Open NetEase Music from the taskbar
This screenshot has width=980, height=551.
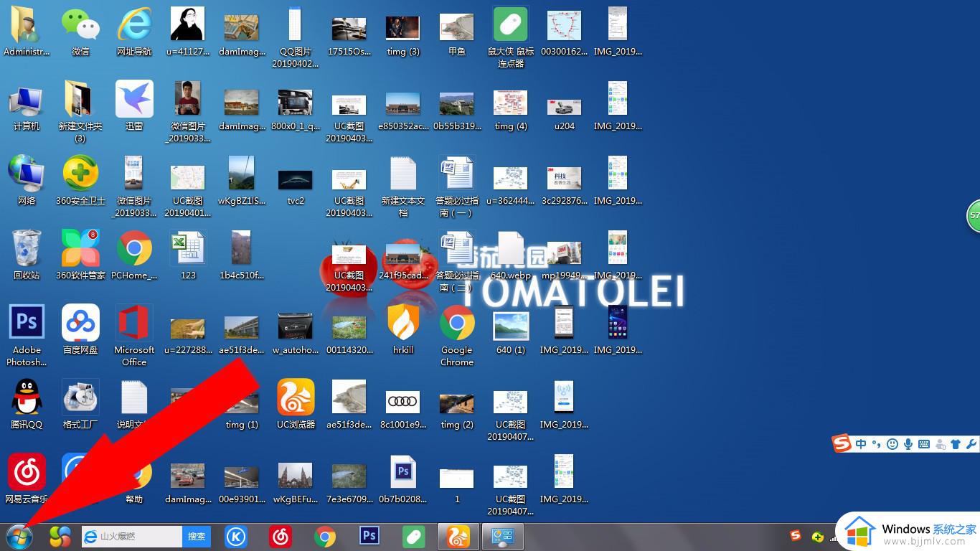coord(281,537)
